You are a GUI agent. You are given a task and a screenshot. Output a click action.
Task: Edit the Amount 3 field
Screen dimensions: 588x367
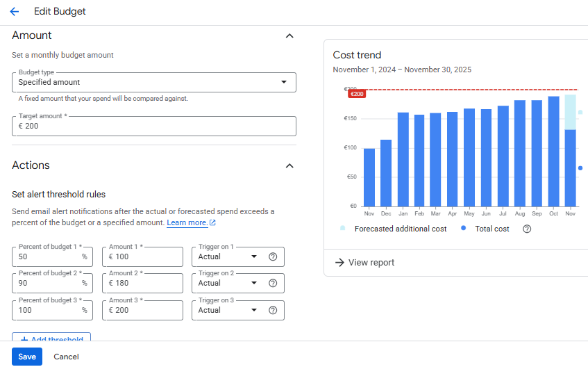tap(142, 310)
